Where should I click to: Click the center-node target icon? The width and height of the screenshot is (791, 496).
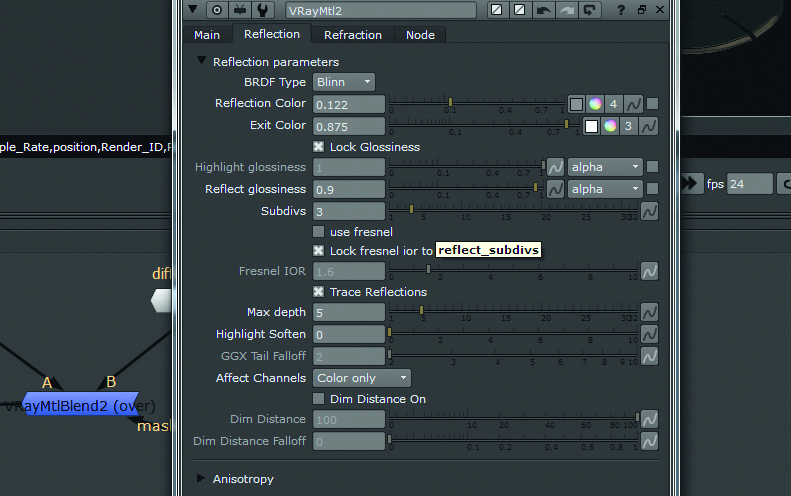tap(217, 10)
